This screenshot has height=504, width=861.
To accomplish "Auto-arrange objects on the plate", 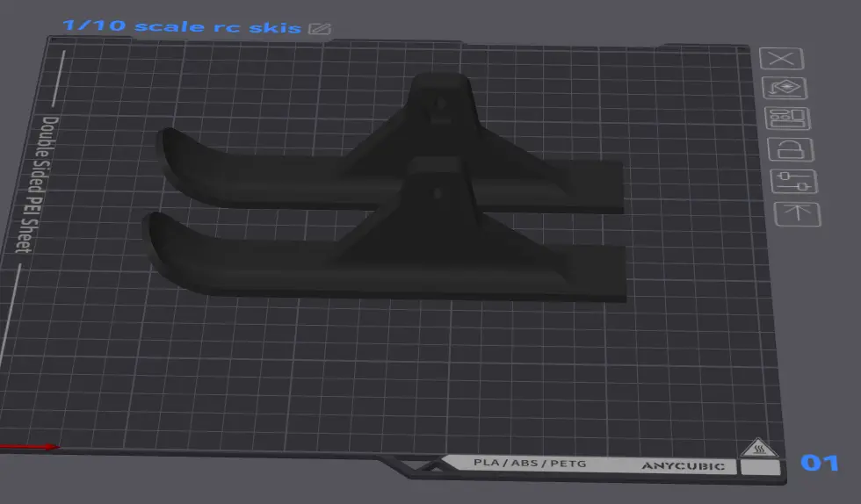I will (x=788, y=119).
